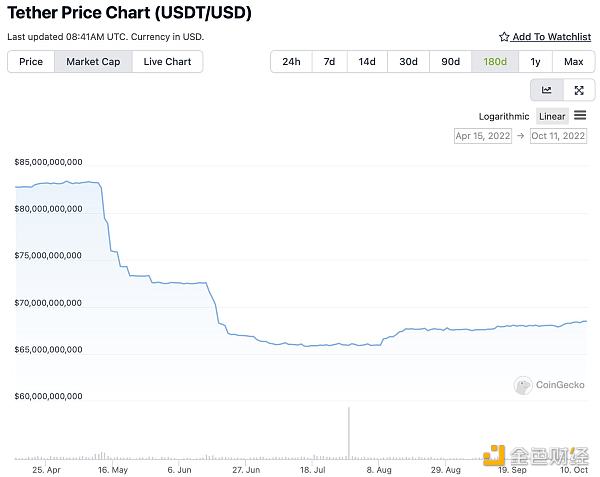600x477 pixels.
Task: Click the CoinGecko logo watermark
Action: click(551, 385)
